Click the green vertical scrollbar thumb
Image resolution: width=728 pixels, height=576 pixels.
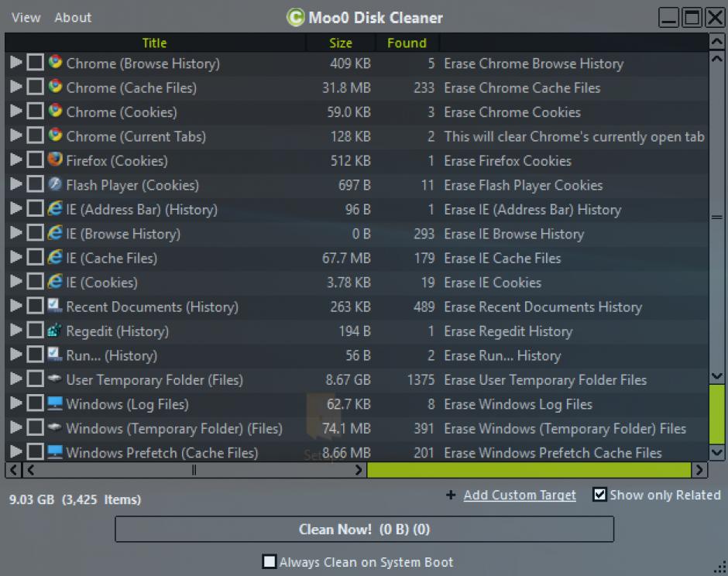717,413
